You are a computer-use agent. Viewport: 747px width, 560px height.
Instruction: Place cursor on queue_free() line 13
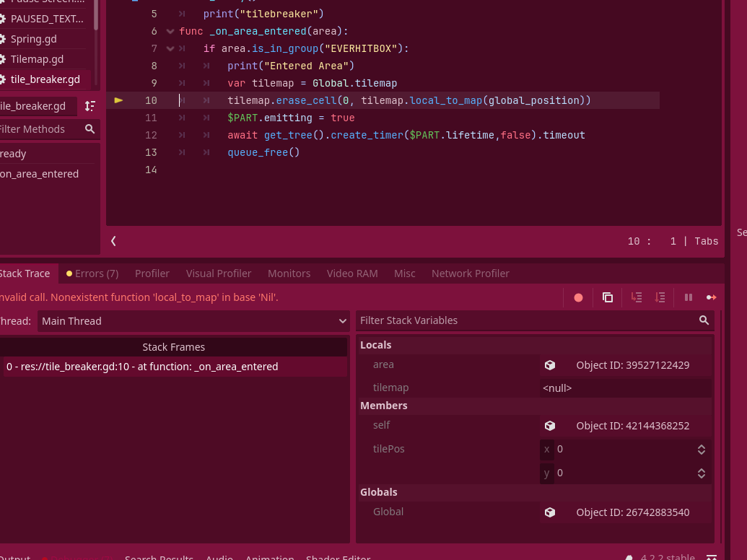[263, 152]
